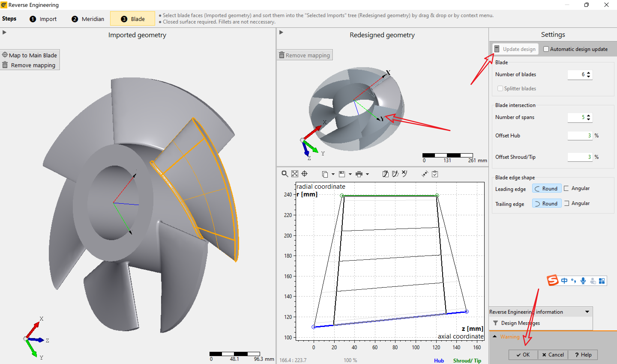Click Remove mapping under Redesigned geometry
Screen dimensions: 617x364
click(305, 55)
